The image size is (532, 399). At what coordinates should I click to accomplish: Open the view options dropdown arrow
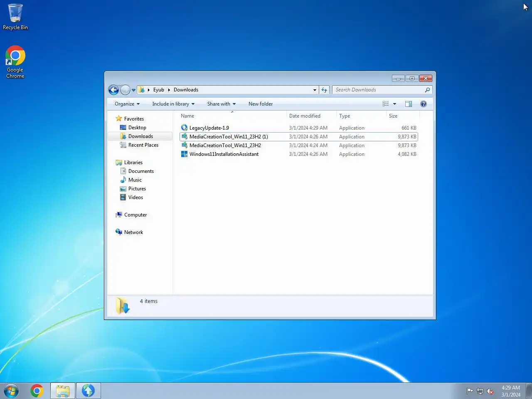[394, 104]
